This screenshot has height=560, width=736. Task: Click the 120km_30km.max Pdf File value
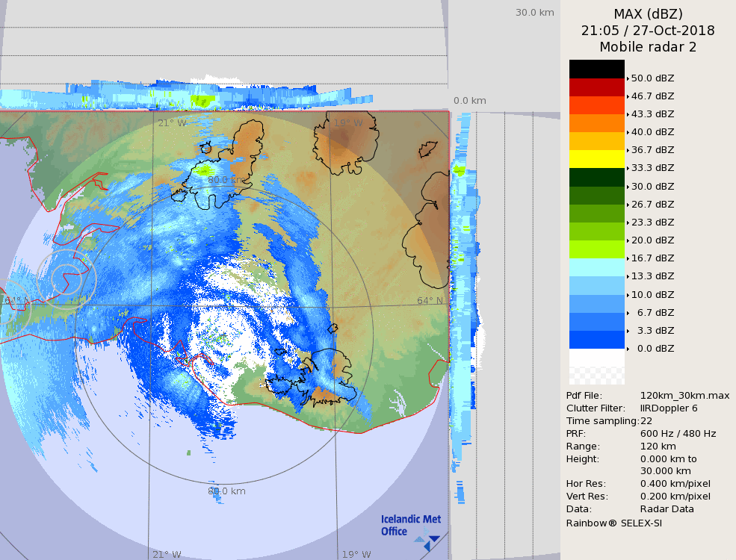click(x=684, y=396)
